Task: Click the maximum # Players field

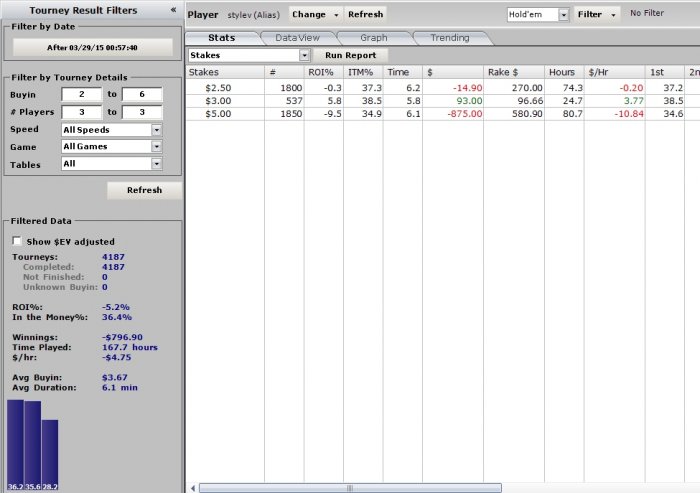Action: click(x=142, y=112)
